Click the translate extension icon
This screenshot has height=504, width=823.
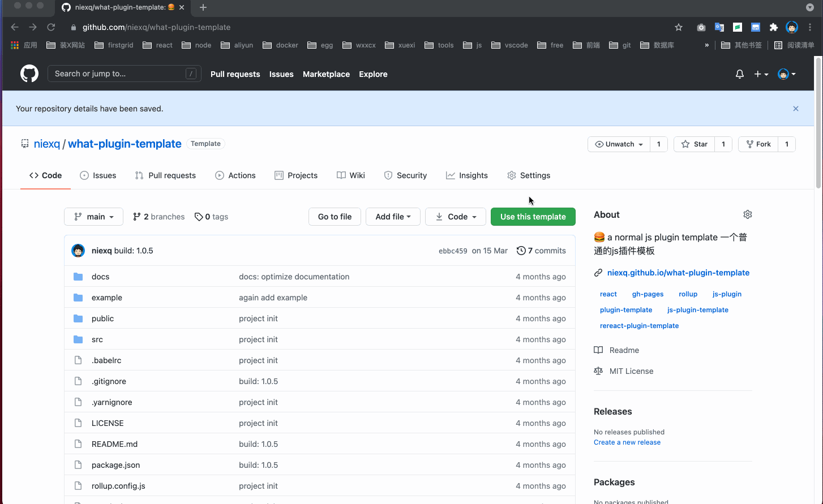[x=719, y=27]
